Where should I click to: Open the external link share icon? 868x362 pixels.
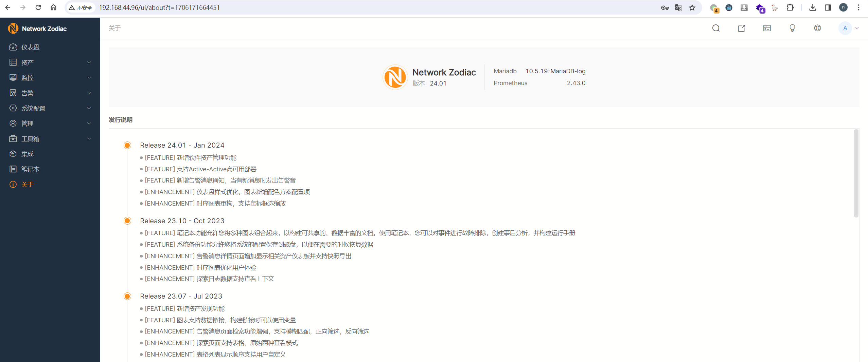coord(741,28)
